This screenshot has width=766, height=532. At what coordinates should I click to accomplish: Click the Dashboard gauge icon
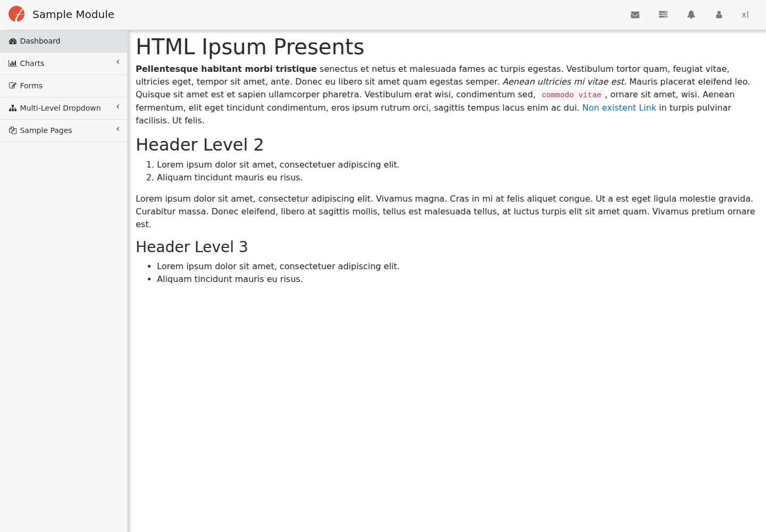click(13, 41)
